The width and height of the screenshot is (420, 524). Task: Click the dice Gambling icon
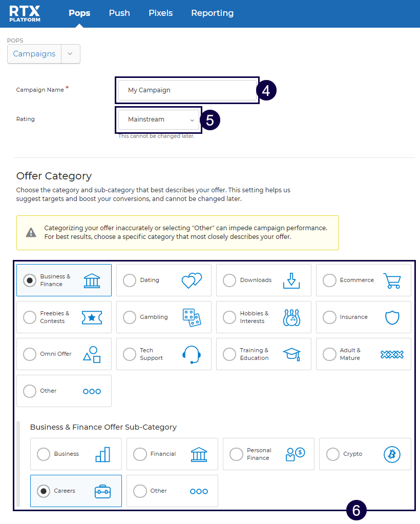(192, 317)
